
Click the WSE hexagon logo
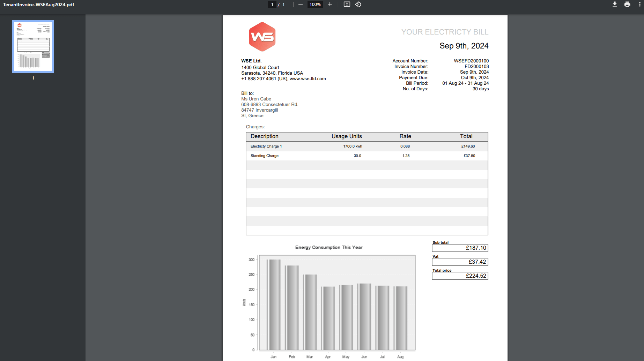click(x=262, y=37)
